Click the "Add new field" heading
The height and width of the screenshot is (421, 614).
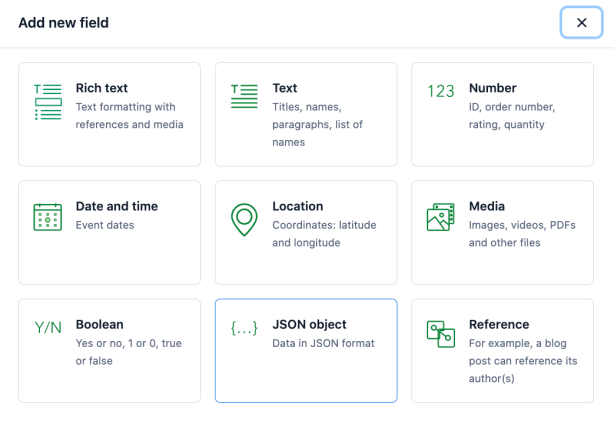(64, 23)
